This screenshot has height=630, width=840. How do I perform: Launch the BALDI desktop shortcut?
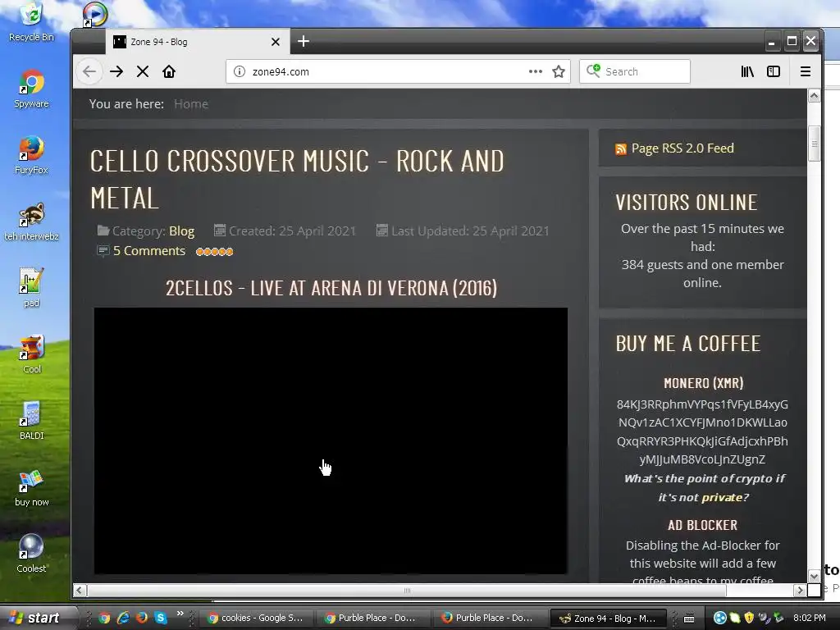point(32,421)
